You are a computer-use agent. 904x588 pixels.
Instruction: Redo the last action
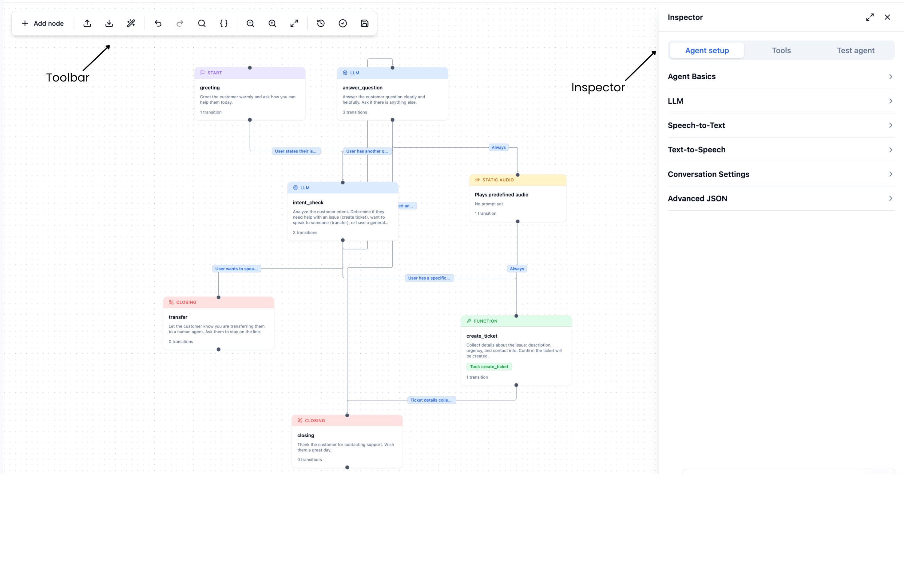(x=180, y=24)
